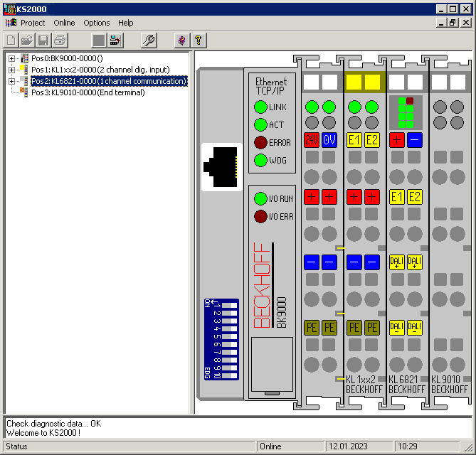Viewport: 476px width, 455px height.
Task: Open the Help menu
Action: pyautogui.click(x=126, y=23)
